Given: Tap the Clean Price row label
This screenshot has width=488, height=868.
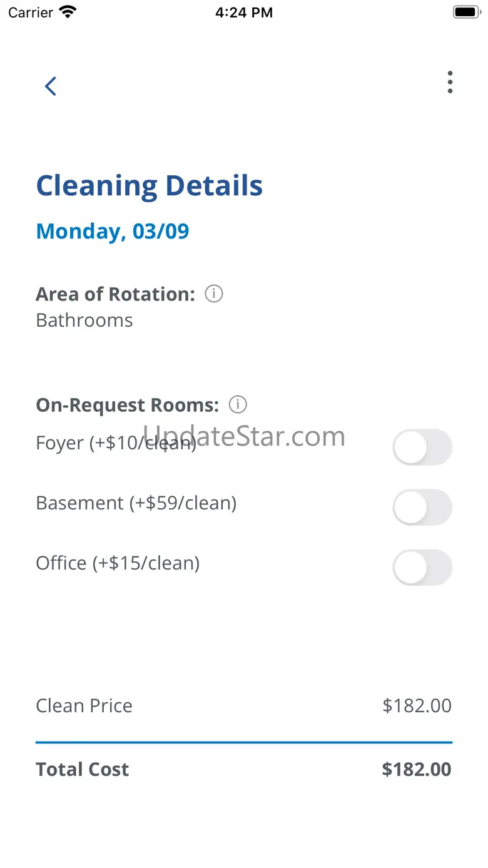Looking at the screenshot, I should [84, 706].
